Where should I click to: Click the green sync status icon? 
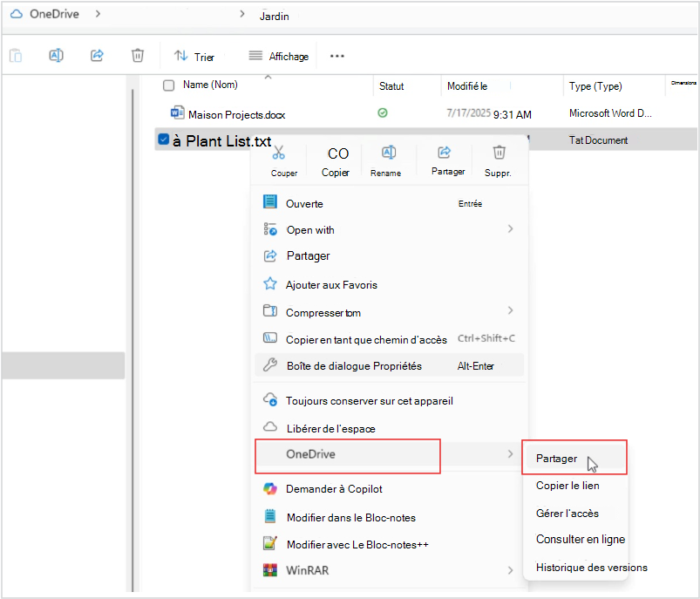tap(383, 113)
